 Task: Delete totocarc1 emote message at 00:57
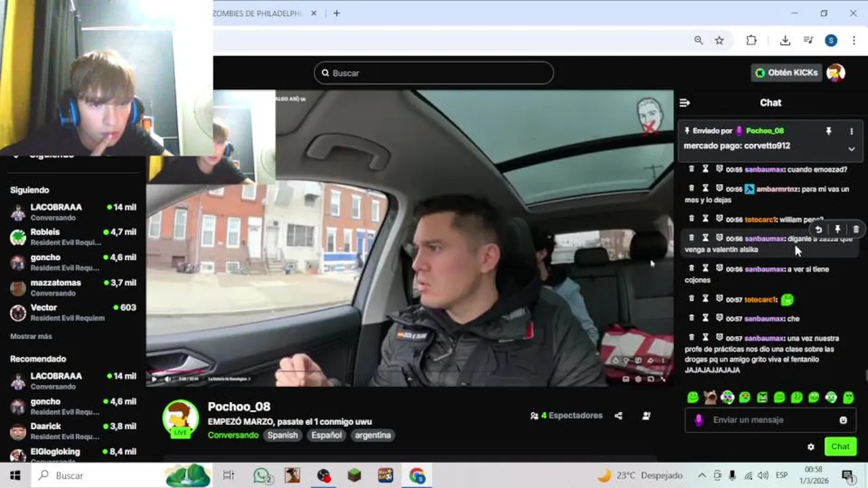pos(692,298)
